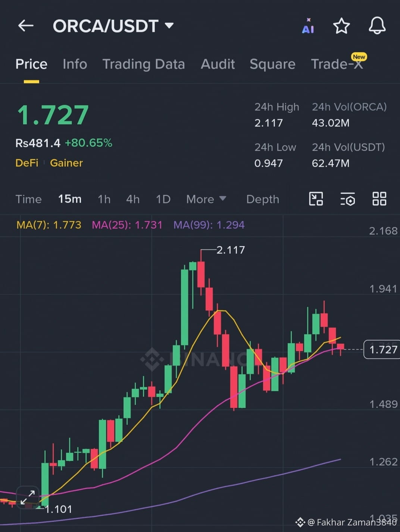The image size is (400, 532).
Task: Tap the Gainer tag
Action: tap(66, 163)
